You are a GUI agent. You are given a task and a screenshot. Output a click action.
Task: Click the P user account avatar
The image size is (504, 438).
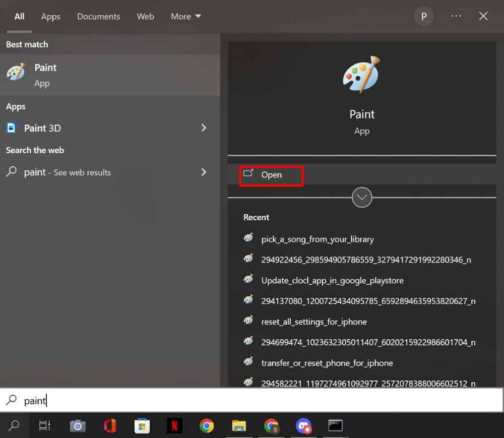pos(424,17)
